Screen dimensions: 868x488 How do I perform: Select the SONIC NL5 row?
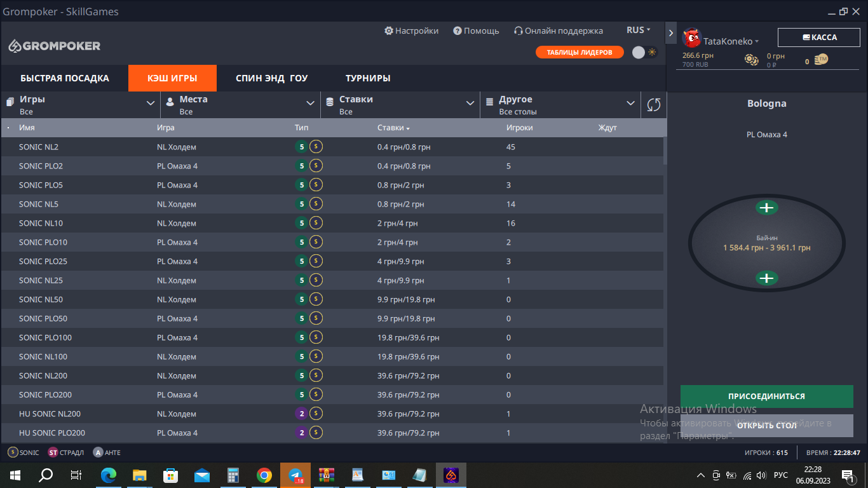[x=332, y=204]
